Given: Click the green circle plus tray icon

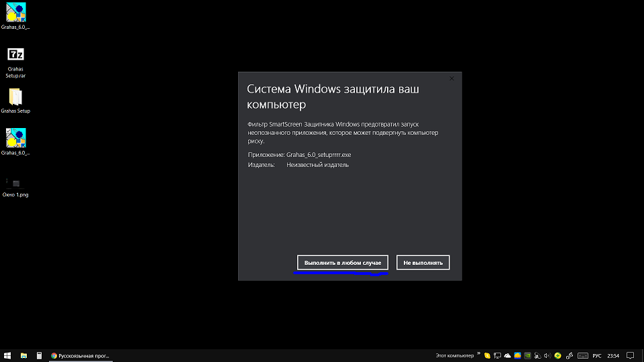Looking at the screenshot, I should 557,355.
